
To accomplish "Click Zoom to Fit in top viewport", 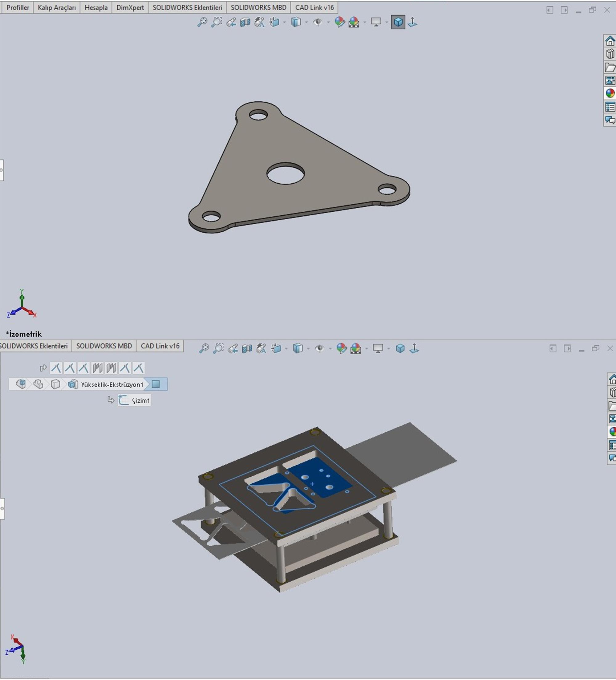I will click(x=202, y=22).
